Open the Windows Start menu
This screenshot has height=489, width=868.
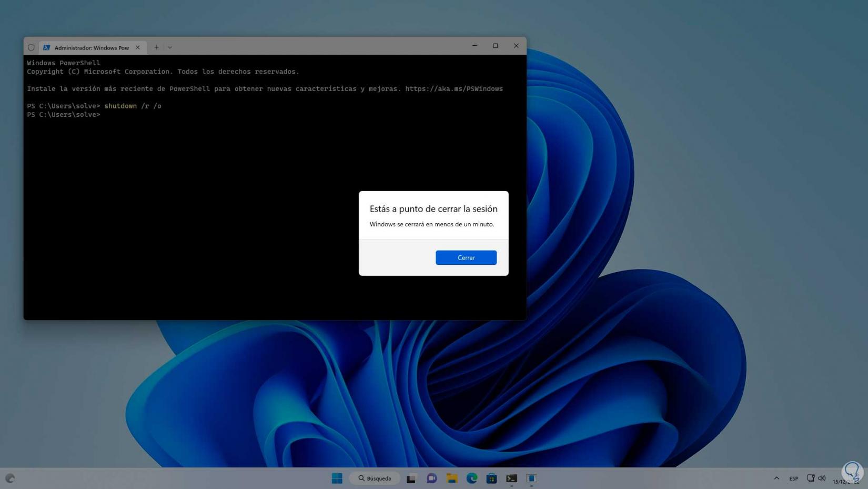(337, 478)
